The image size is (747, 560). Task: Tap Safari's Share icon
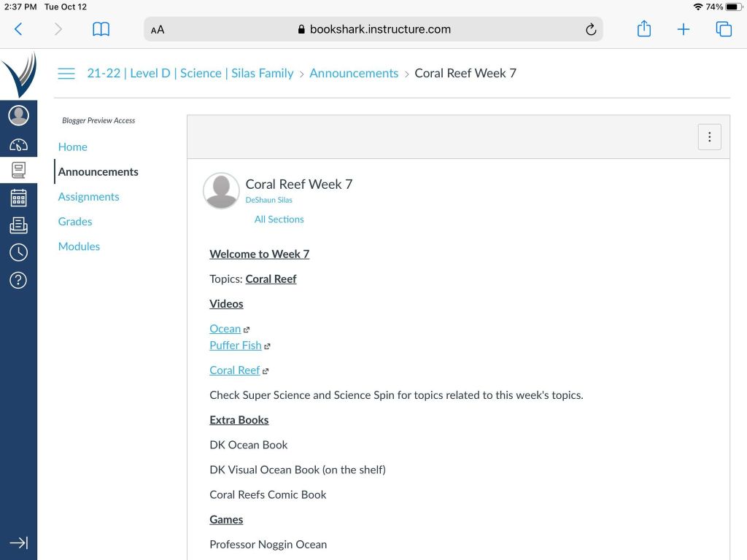coord(643,29)
